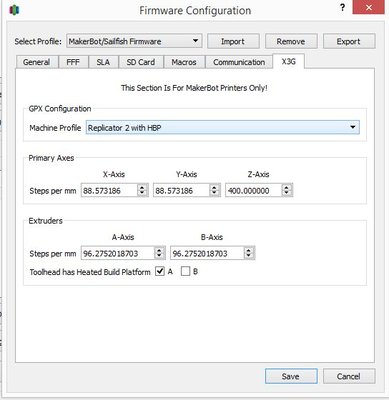The image size is (389, 400).
Task: Click the 'Primary Axes' group label
Action: click(51, 158)
